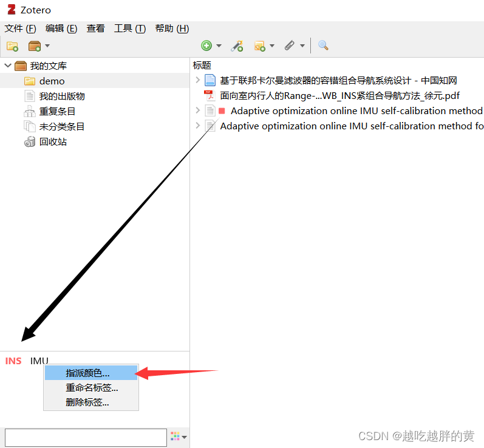484x448 pixels.
Task: Open the 帮助 (H) menu
Action: [172, 29]
